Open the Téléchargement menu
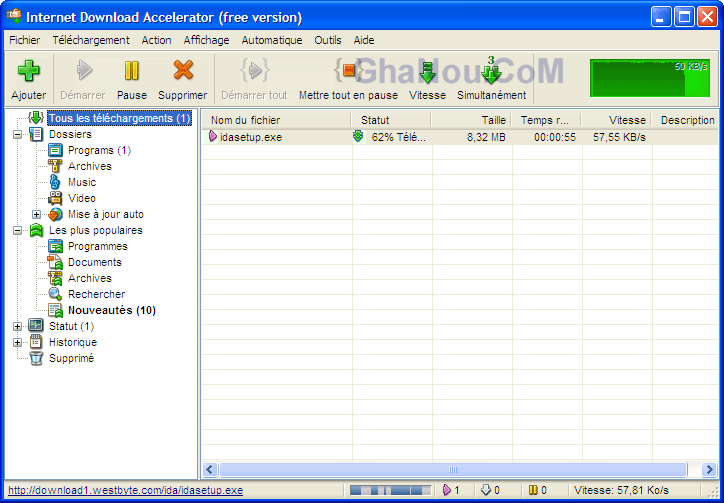724x503 pixels. click(91, 40)
